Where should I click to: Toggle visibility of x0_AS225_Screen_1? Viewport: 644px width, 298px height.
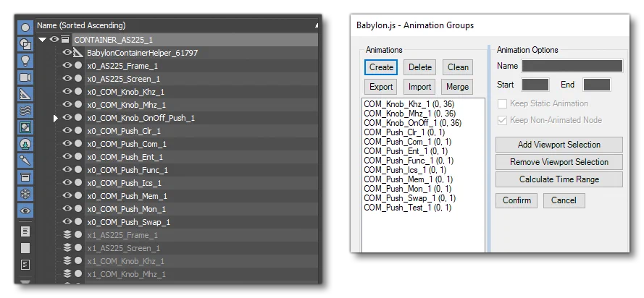pos(67,79)
